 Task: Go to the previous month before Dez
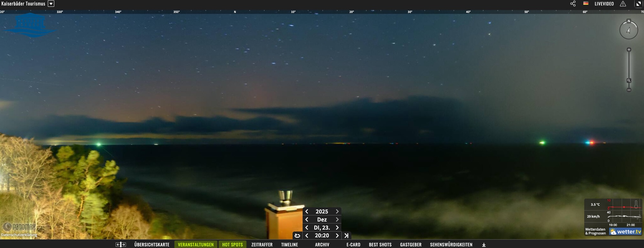coord(307,220)
